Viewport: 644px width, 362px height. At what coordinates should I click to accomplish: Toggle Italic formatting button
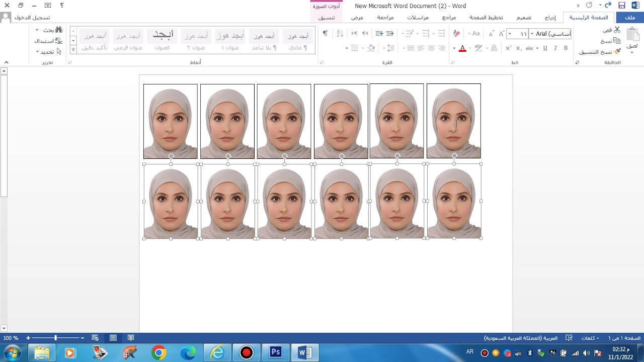[x=555, y=48]
